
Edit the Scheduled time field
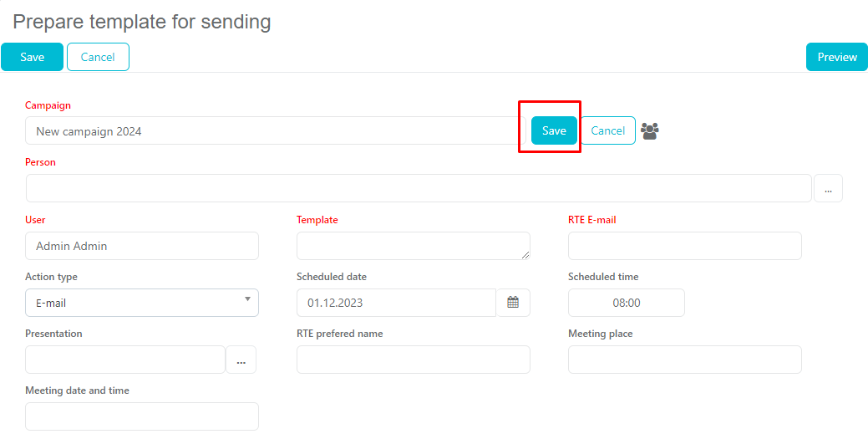click(626, 303)
